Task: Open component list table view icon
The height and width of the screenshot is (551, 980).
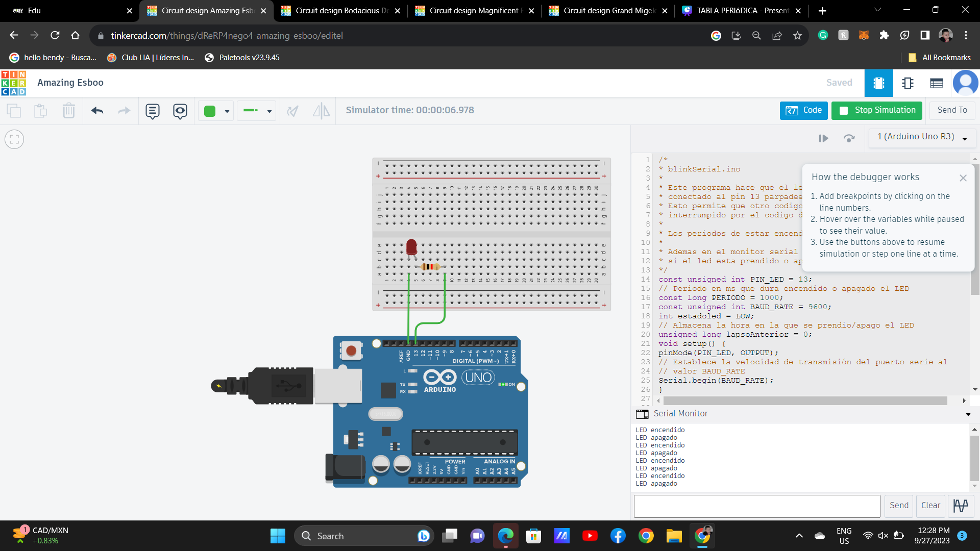Action: [936, 83]
